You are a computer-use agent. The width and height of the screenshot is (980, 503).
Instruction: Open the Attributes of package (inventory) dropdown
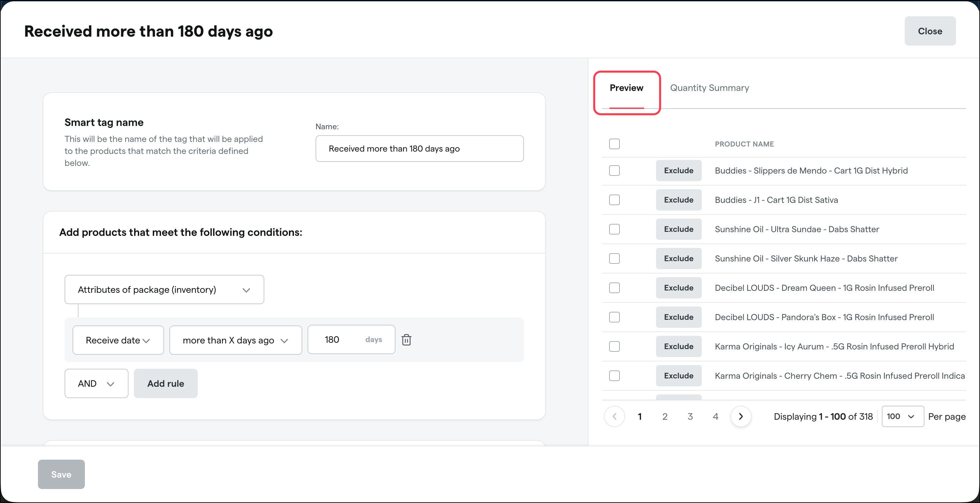click(x=164, y=289)
